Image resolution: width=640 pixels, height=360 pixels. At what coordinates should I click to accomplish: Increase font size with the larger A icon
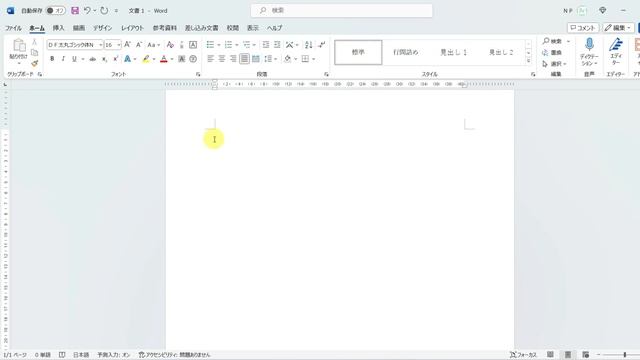(x=127, y=44)
